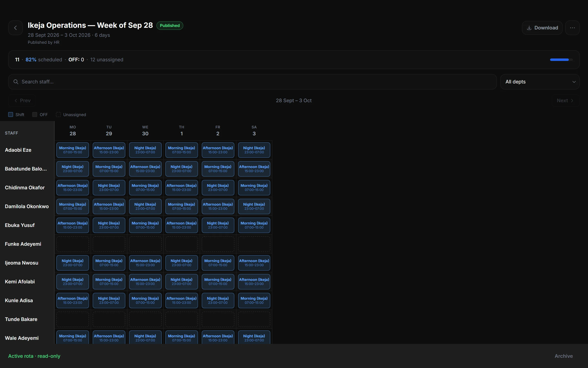Open Ebuka Yusuf's Friday Night shift
The image size is (588, 368).
click(x=218, y=225)
